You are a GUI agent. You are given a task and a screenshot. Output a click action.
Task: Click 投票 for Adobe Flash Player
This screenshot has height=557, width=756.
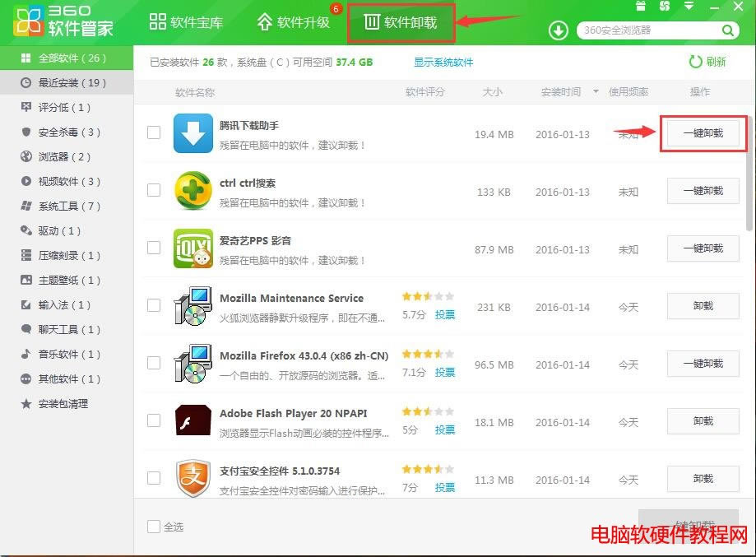[x=444, y=429]
